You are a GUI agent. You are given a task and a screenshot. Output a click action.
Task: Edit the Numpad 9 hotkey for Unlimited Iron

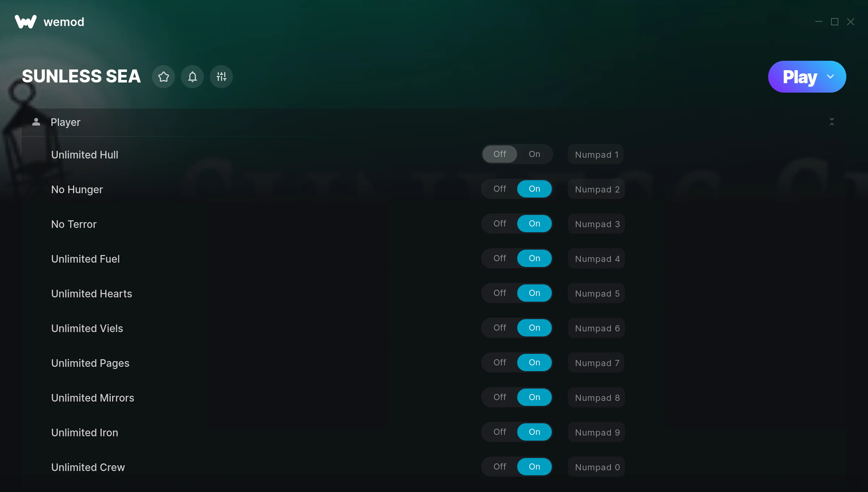[x=596, y=432]
